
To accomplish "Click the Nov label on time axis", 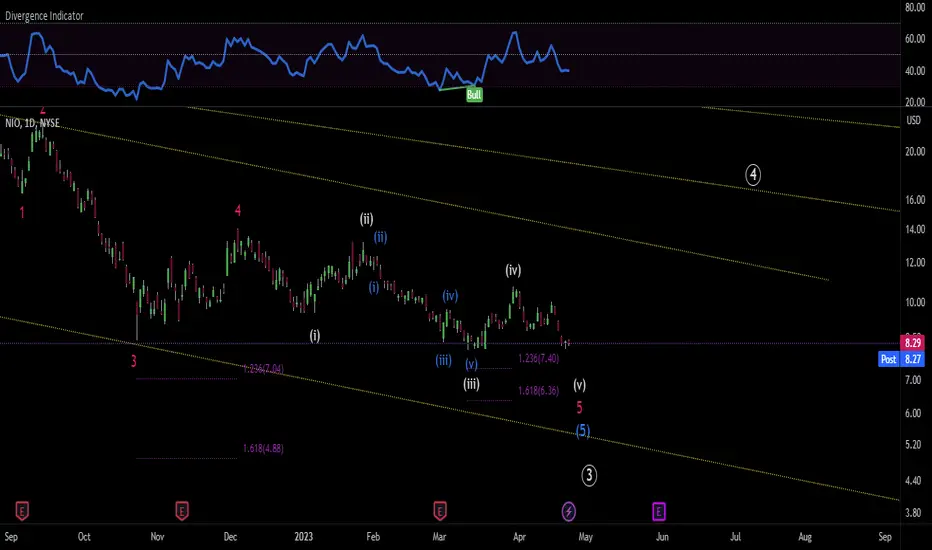I will 157,536.
